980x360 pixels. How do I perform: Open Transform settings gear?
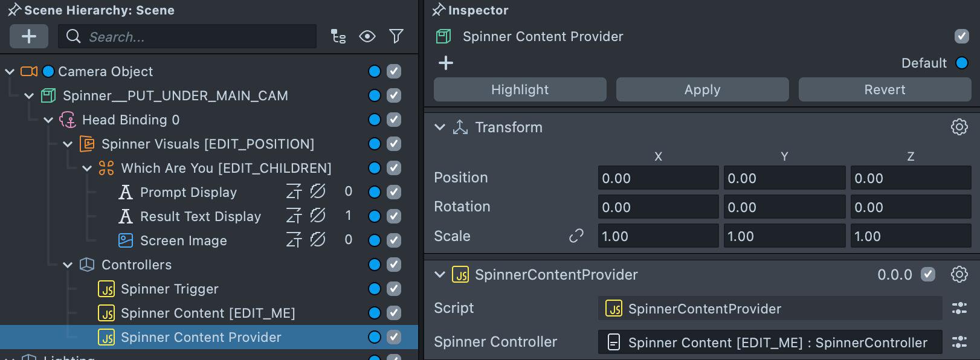(x=959, y=127)
